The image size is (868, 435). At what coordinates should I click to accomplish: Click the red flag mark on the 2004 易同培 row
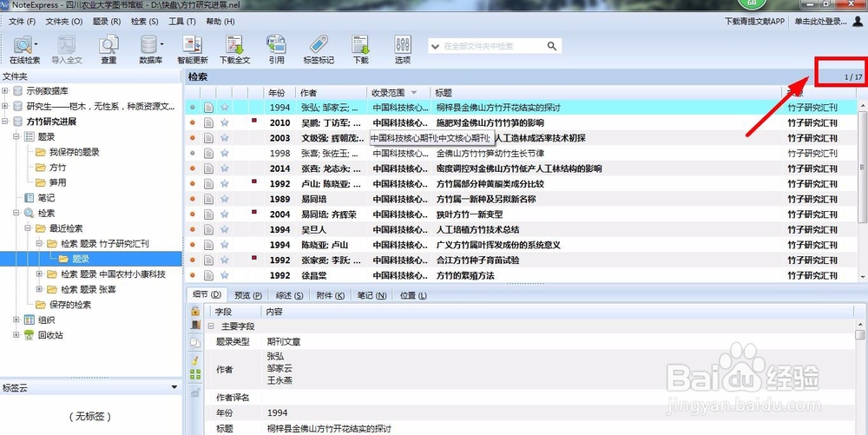pos(254,211)
